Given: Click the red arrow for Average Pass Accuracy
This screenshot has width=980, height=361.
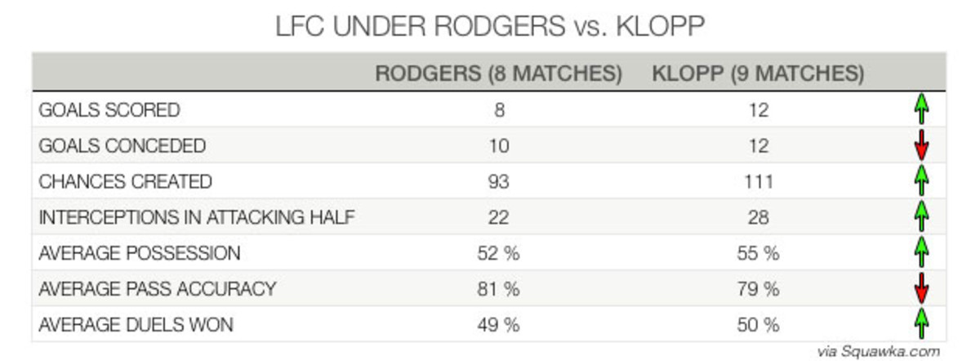Looking at the screenshot, I should click(x=921, y=289).
